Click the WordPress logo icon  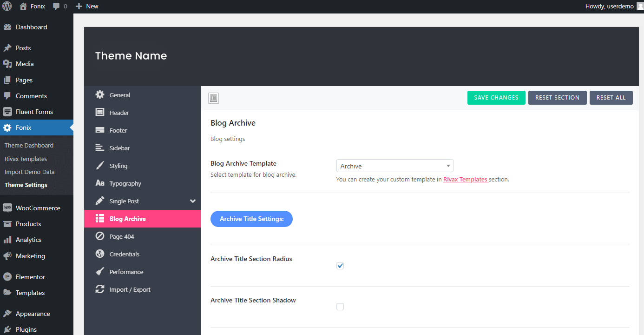[7, 6]
